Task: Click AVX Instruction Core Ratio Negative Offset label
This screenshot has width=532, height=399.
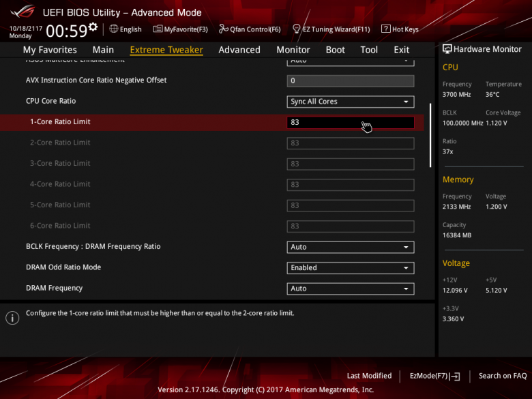Action: [x=96, y=80]
